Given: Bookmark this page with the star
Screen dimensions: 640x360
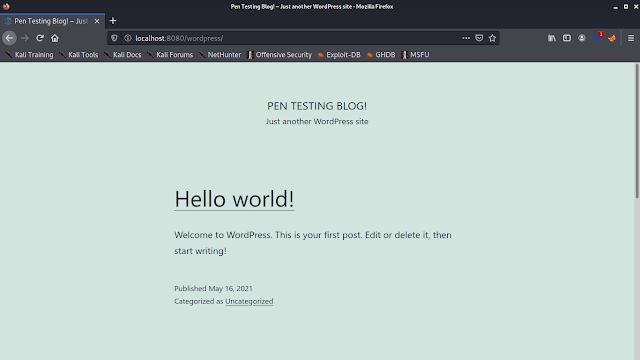Looking at the screenshot, I should click(x=493, y=38).
